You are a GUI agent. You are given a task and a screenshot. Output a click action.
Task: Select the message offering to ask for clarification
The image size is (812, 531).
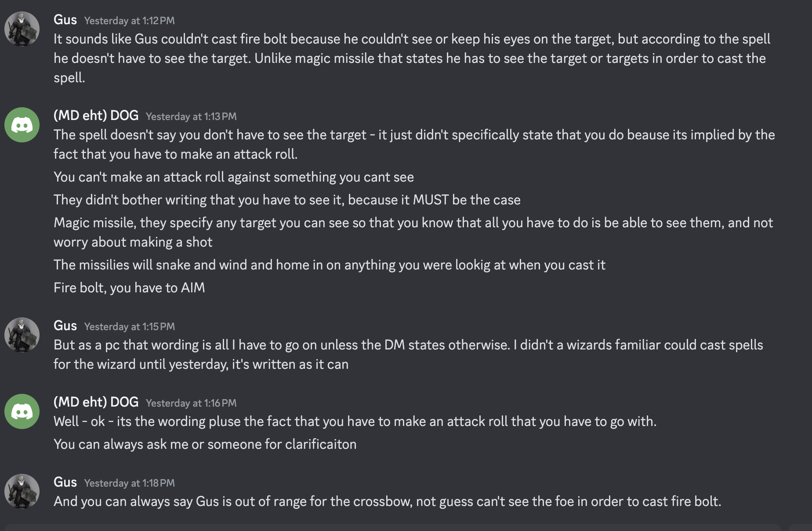205,444
